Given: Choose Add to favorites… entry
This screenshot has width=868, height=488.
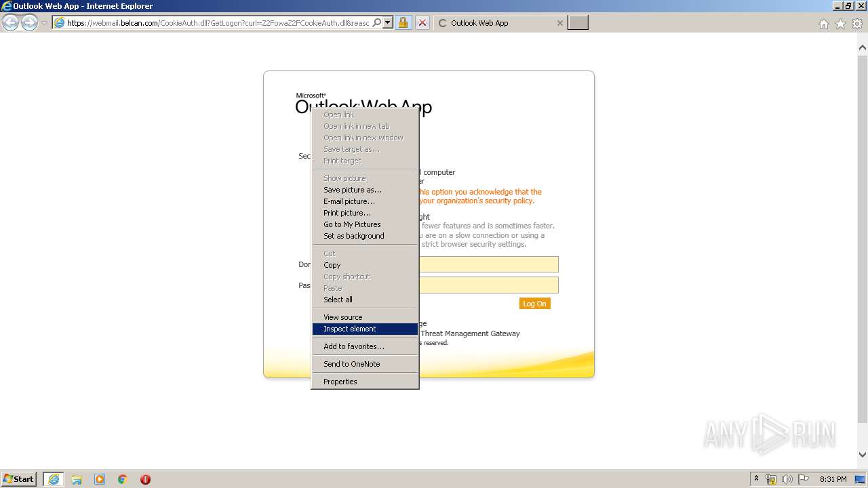Looking at the screenshot, I should [x=365, y=346].
